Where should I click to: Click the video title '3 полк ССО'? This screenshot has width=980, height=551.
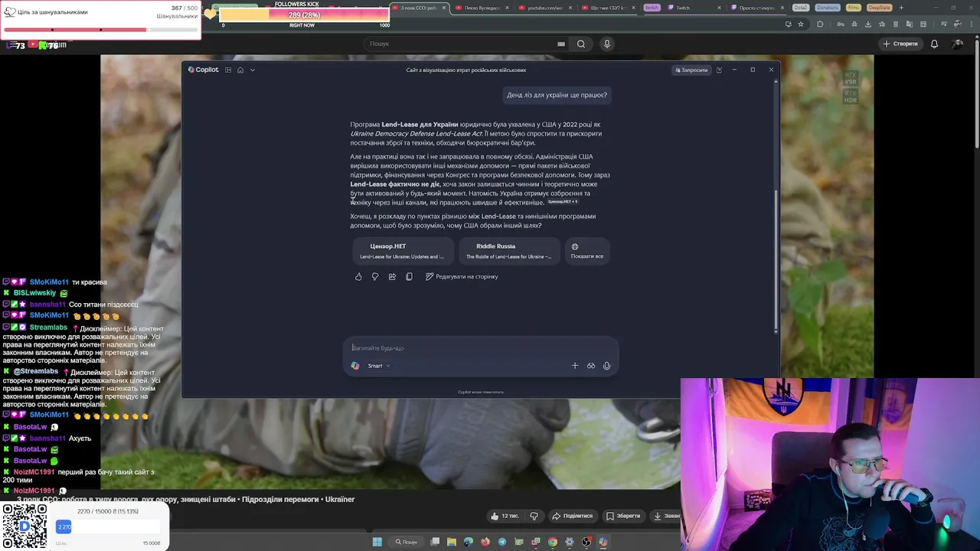185,499
